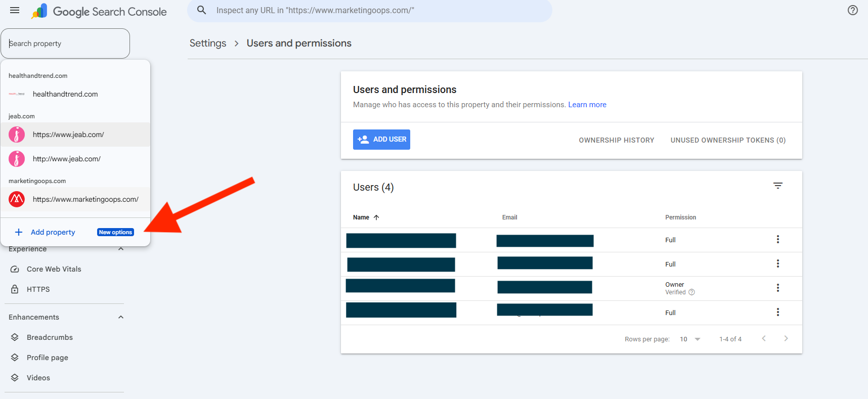This screenshot has width=868, height=399.
Task: Click the Learn more link
Action: [x=587, y=105]
